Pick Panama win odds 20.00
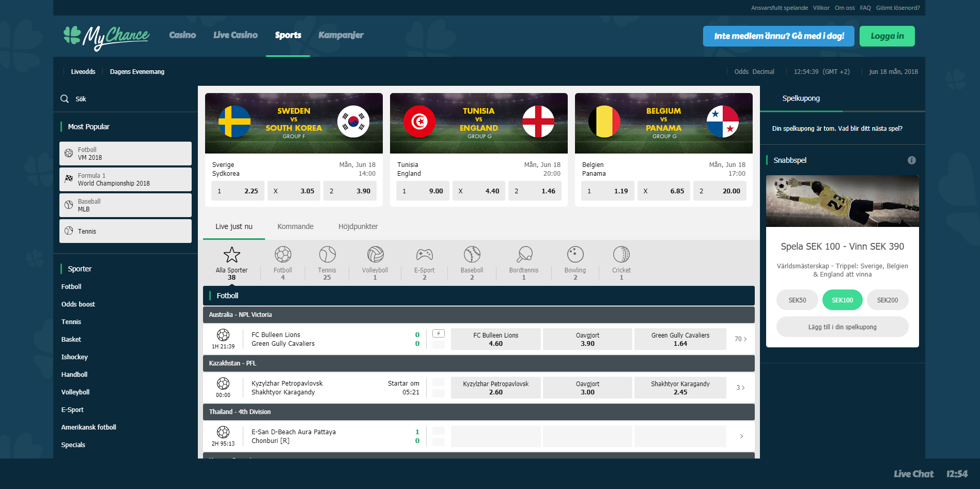The height and width of the screenshot is (489, 980). 720,191
